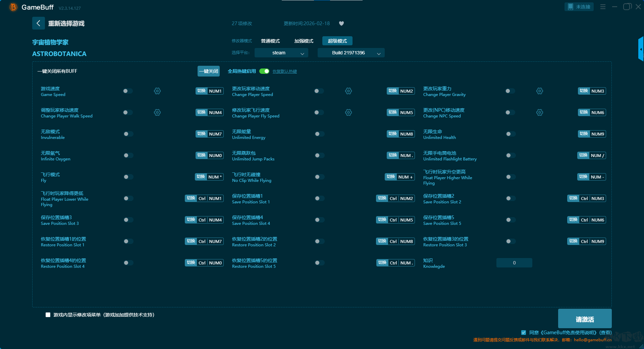Screen dimensions: 644x349
Task: Open Change Player Gravity settings gear
Action: [x=540, y=91]
